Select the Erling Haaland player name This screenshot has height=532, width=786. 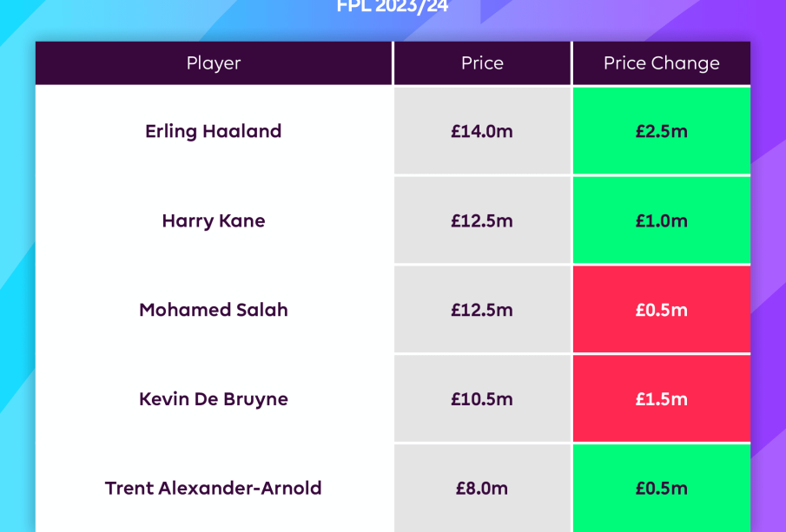pyautogui.click(x=214, y=131)
